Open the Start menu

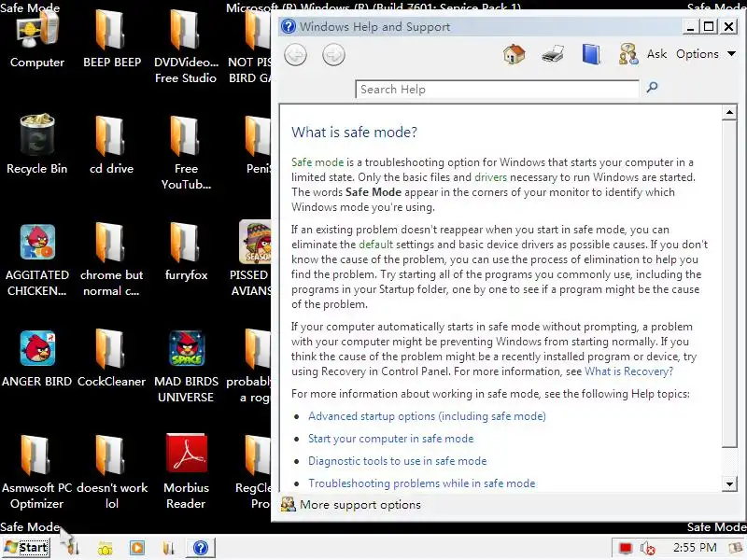[26, 548]
